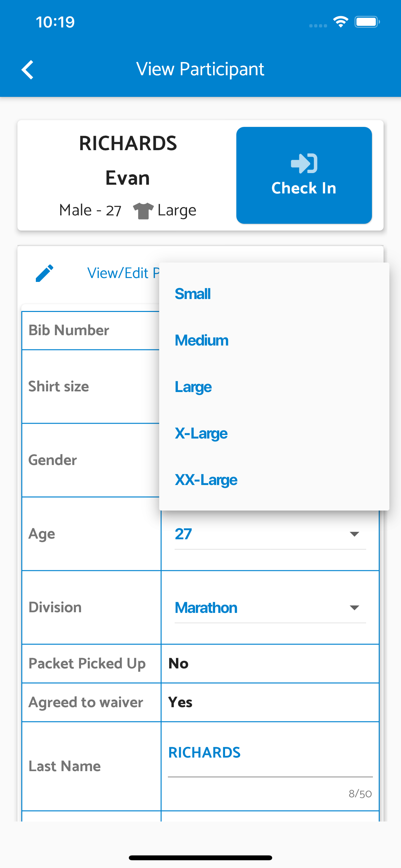Tap the back arrow icon

click(27, 70)
